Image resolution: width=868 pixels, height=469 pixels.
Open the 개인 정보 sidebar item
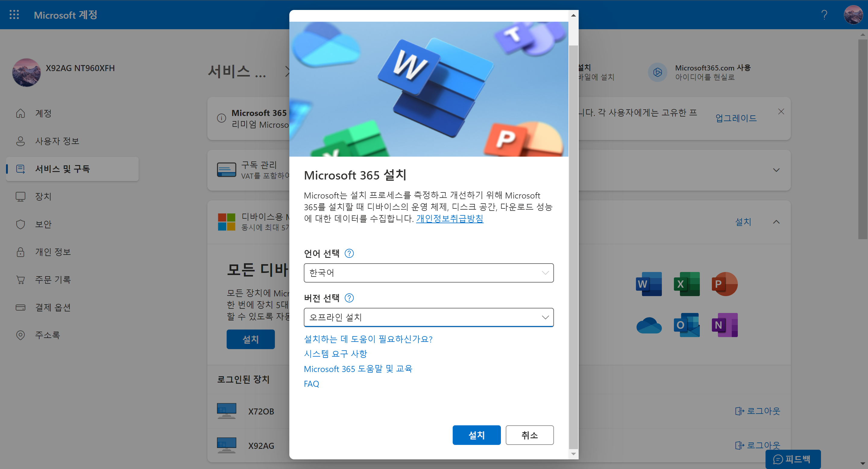pyautogui.click(x=72, y=252)
